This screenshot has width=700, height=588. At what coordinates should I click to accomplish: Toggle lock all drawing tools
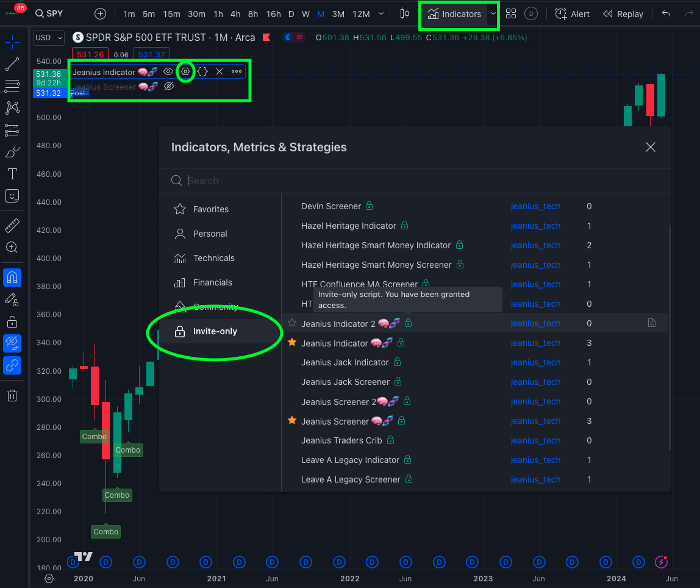12,321
